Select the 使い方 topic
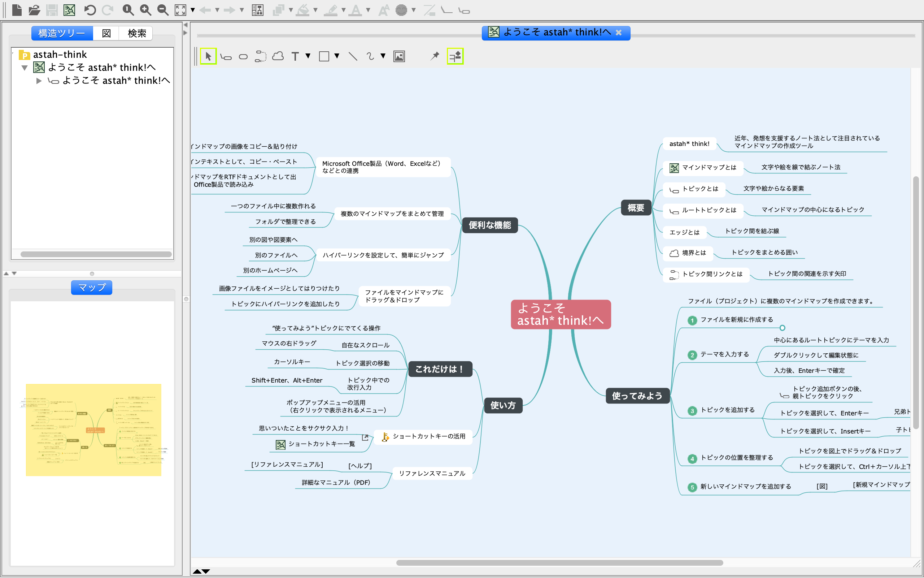The image size is (924, 578). [503, 405]
